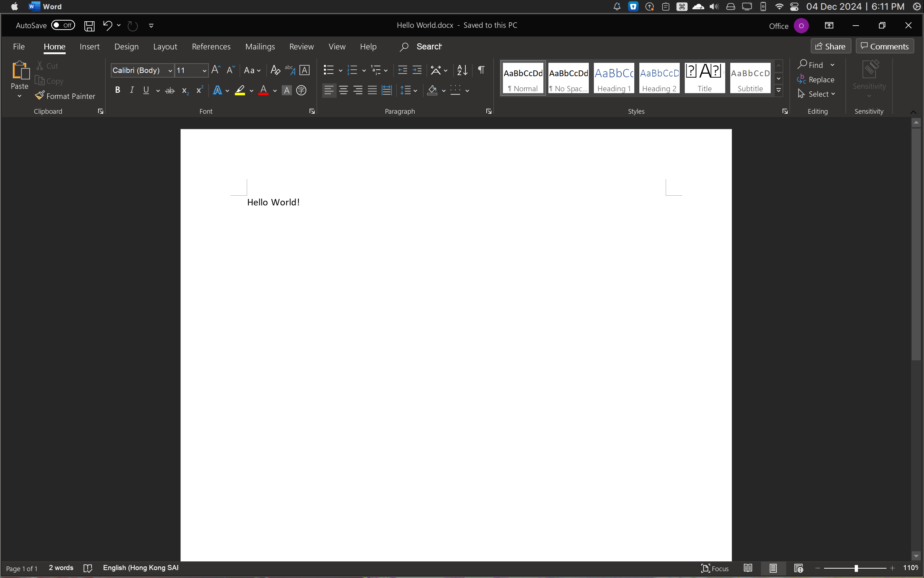The width and height of the screenshot is (924, 578).
Task: Apply the Heading 1 style
Action: (613, 78)
